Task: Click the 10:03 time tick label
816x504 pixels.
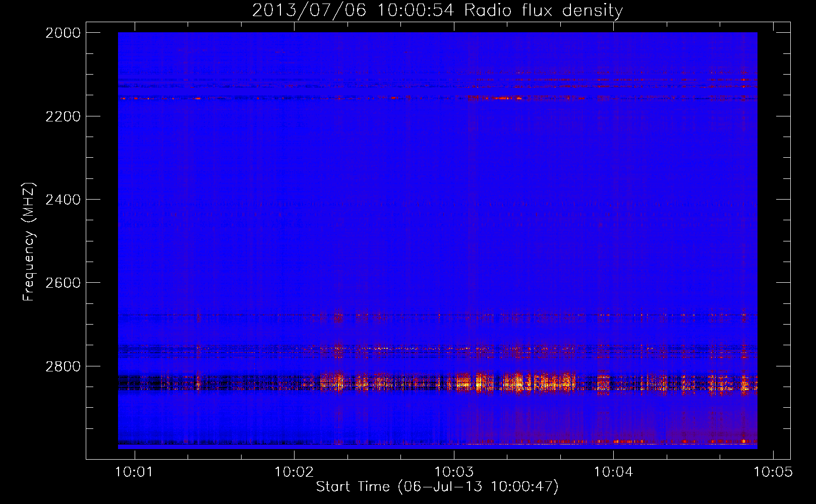Action: (x=454, y=472)
